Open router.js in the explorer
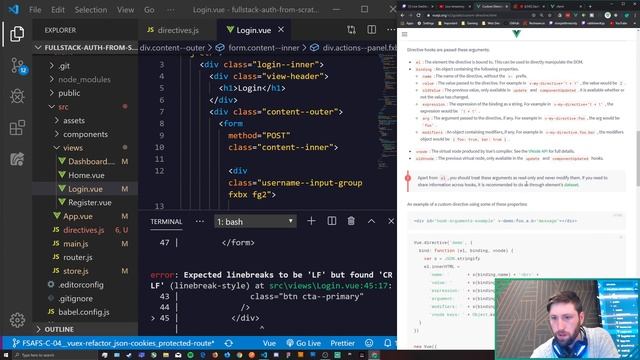The width and height of the screenshot is (640, 360). coord(78,258)
